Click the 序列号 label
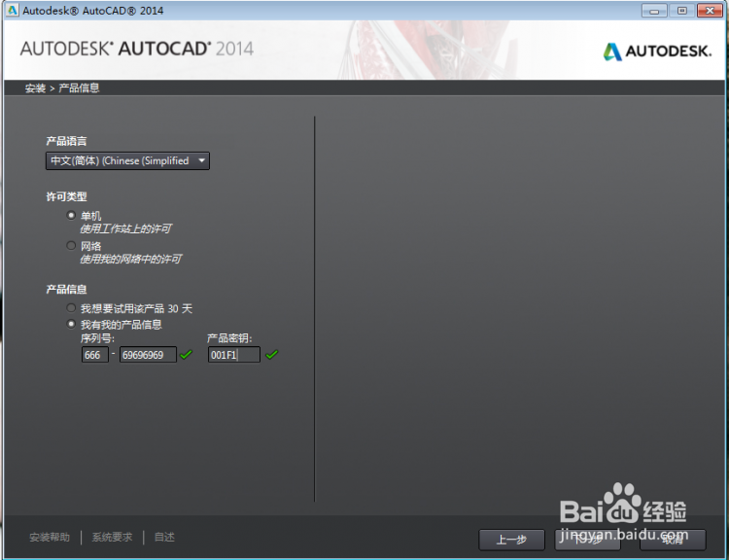The width and height of the screenshot is (729, 560). 97,338
